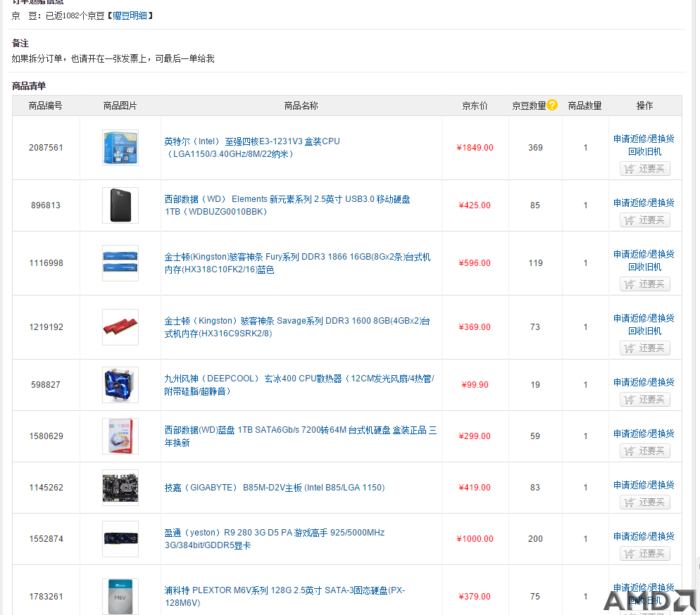
Task: Apply for return on WD Elements row
Action: (644, 203)
